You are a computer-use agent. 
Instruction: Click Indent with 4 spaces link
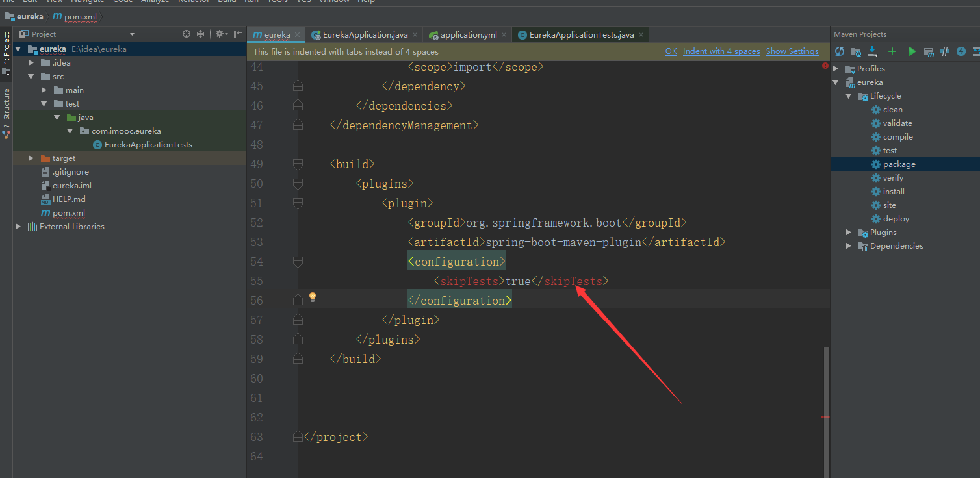click(x=721, y=51)
